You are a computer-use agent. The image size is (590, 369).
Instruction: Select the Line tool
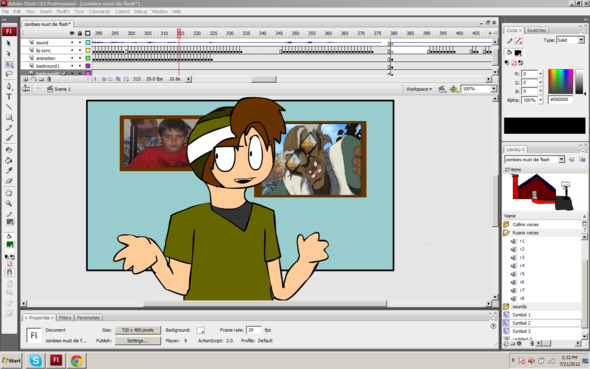click(x=9, y=107)
